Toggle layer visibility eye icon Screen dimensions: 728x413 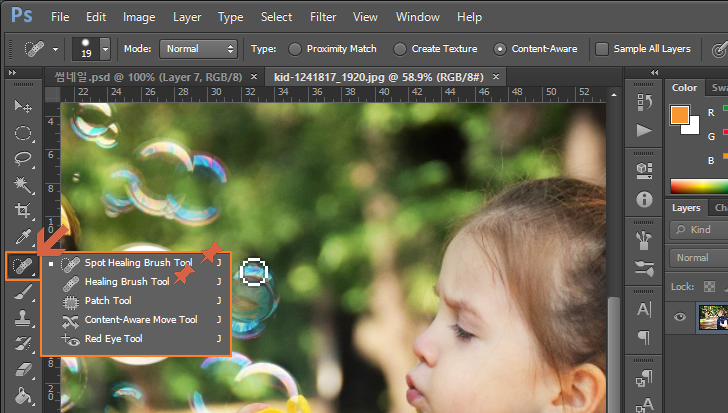[680, 317]
